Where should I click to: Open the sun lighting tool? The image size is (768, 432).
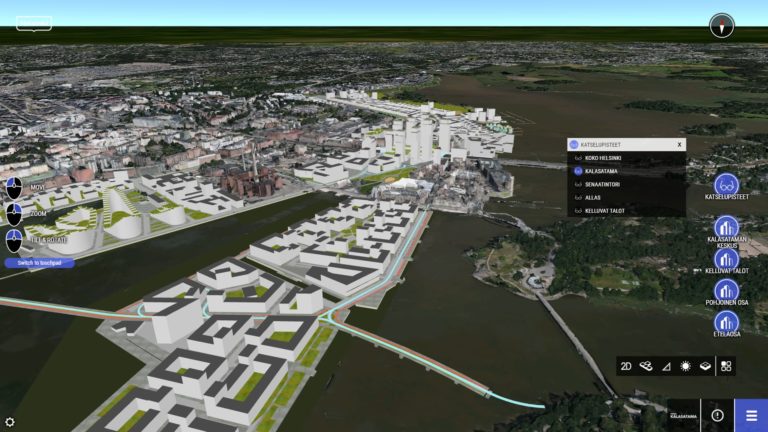coord(685,366)
